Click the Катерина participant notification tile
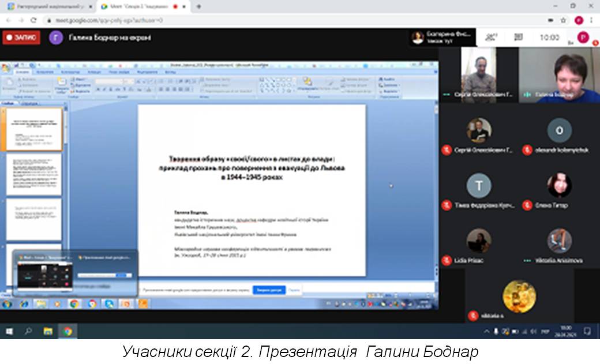600x364 pixels. (442, 37)
